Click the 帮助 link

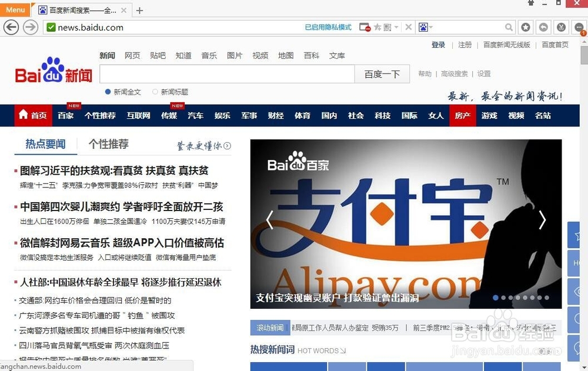425,73
